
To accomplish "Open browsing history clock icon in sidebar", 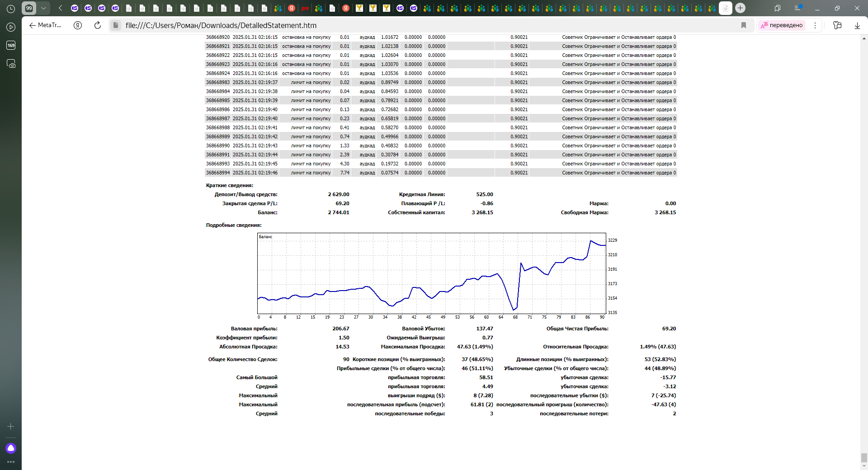I will 11,9.
